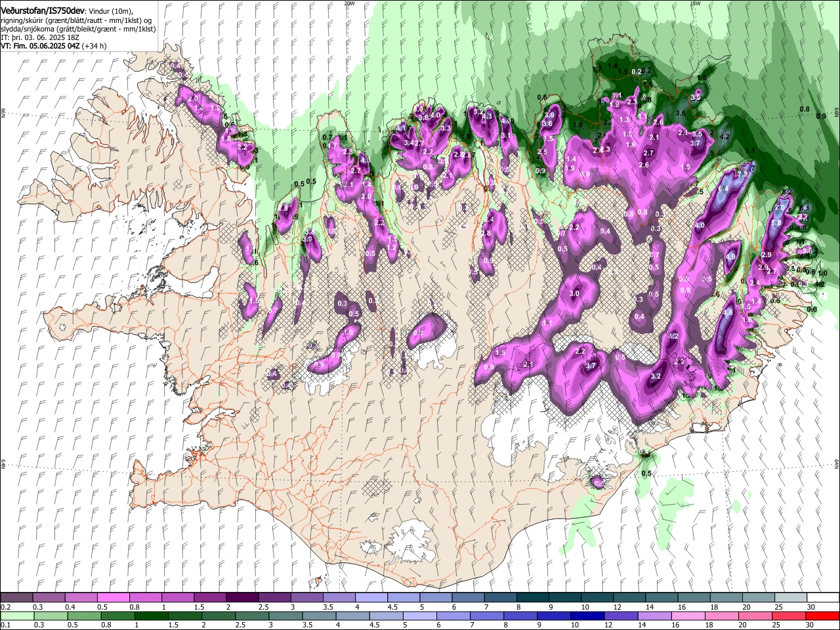Image resolution: width=840 pixels, height=630 pixels.
Task: Pick the white 30 snow legend swatch
Action: point(822,598)
